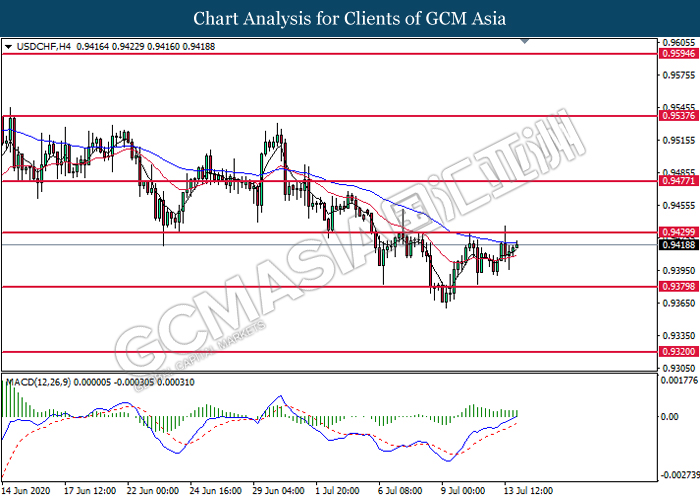The image size is (700, 500).
Task: Click the 0.95155 price scale value
Action: (x=679, y=140)
